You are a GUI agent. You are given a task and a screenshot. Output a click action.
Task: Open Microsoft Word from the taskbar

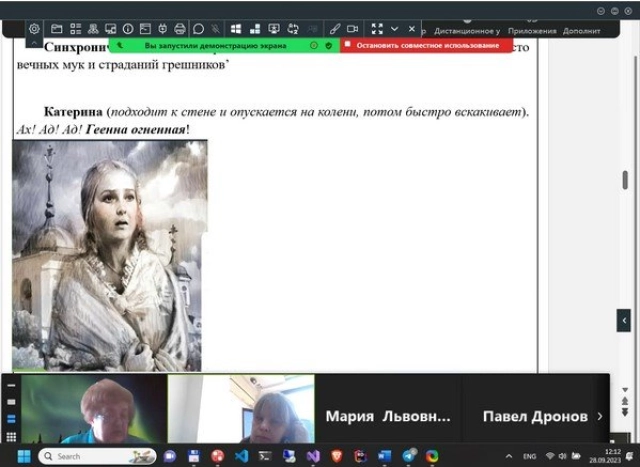[384, 456]
